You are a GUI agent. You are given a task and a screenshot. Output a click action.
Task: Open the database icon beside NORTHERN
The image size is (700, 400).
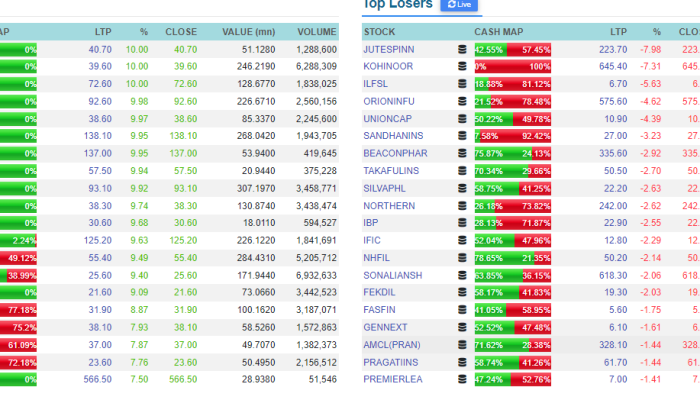(462, 206)
